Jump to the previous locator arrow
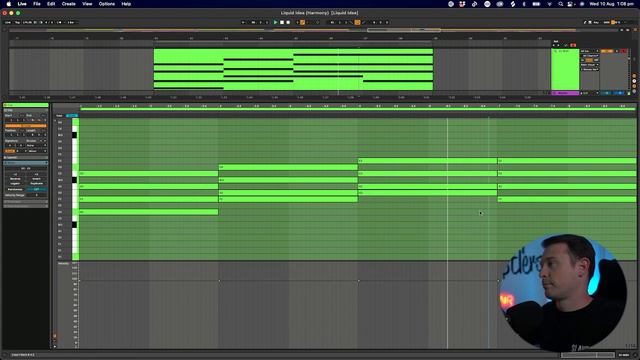The width and height of the screenshot is (640, 360). [554, 45]
